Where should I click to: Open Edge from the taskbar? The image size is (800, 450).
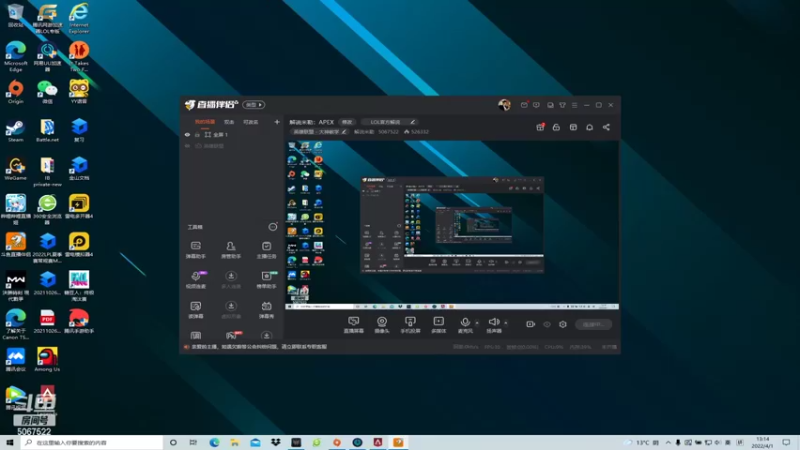coord(214,442)
